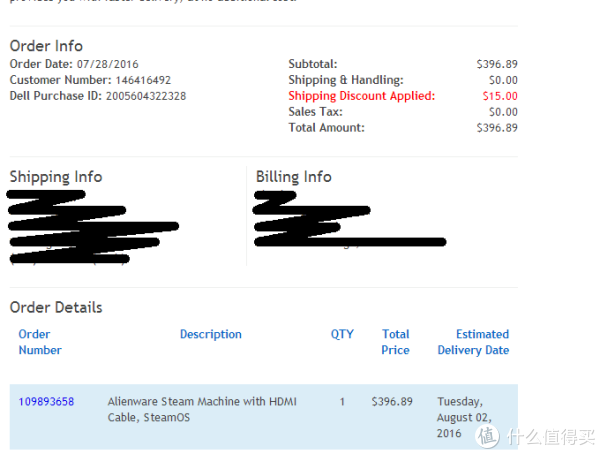Click the Estimated Delivery Date header
This screenshot has height=454, width=600.
coord(473,342)
